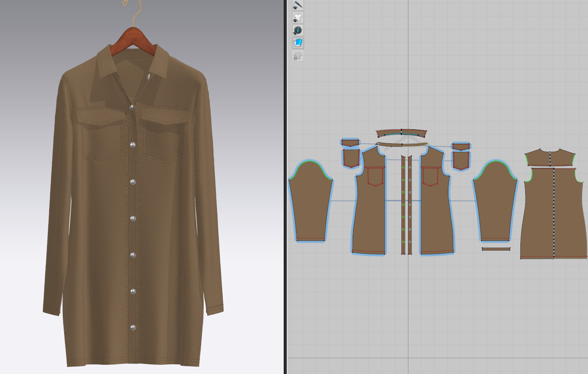Select the left pocket flap pattern piece
The width and height of the screenshot is (588, 374).
tap(350, 143)
